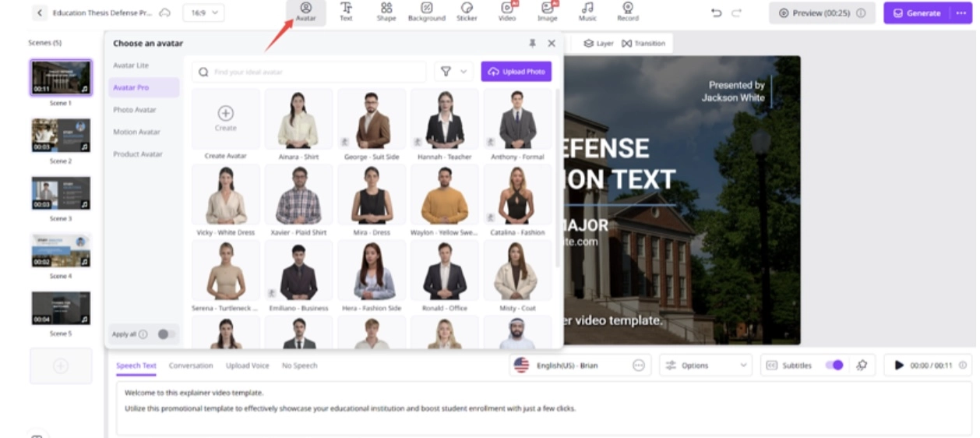
Task: Open the Background tool
Action: (426, 12)
